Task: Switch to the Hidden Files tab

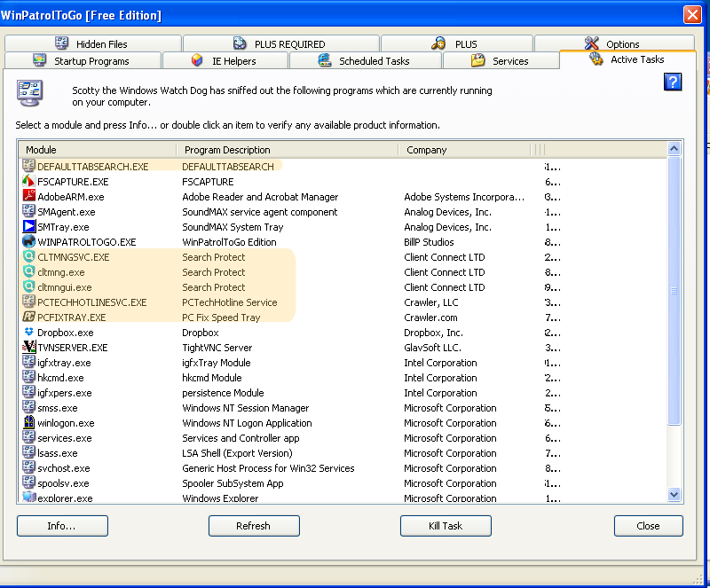Action: tap(92, 44)
